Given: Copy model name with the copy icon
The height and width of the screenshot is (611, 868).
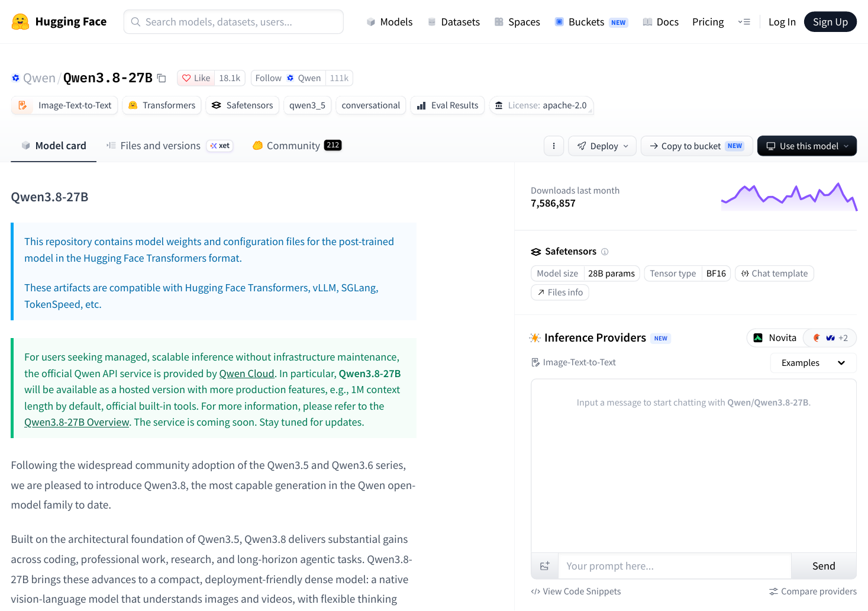Looking at the screenshot, I should 162,78.
